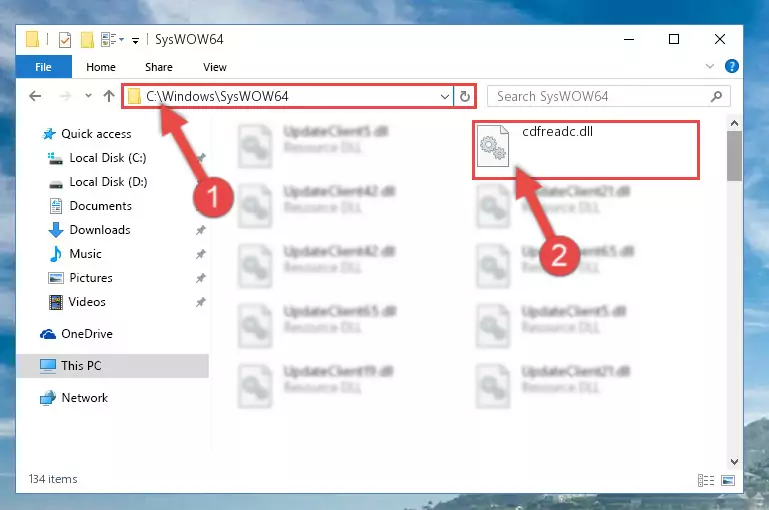The height and width of the screenshot is (510, 769).
Task: Open the File menu
Action: point(43,67)
